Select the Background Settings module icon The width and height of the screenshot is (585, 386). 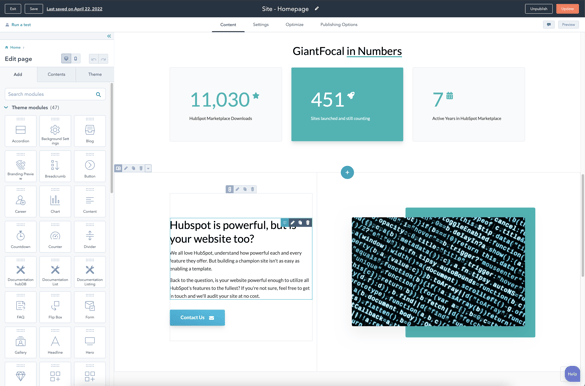point(55,131)
